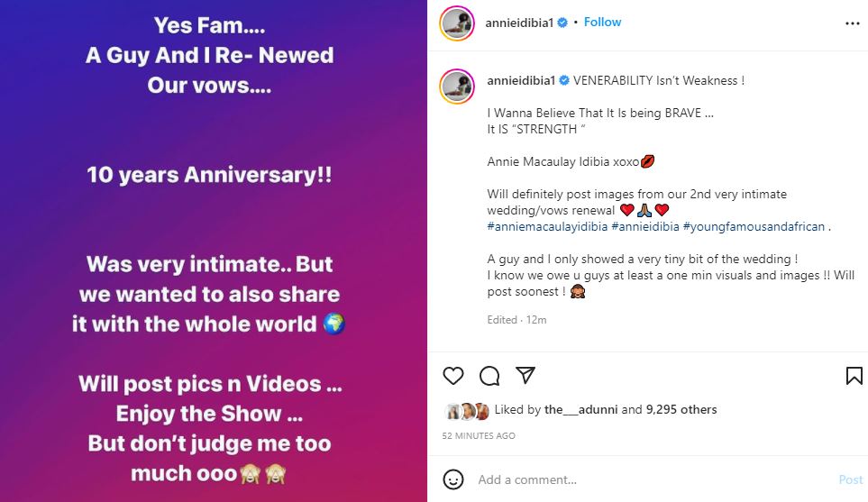Click the caption's annieidibia1 username

(521, 80)
